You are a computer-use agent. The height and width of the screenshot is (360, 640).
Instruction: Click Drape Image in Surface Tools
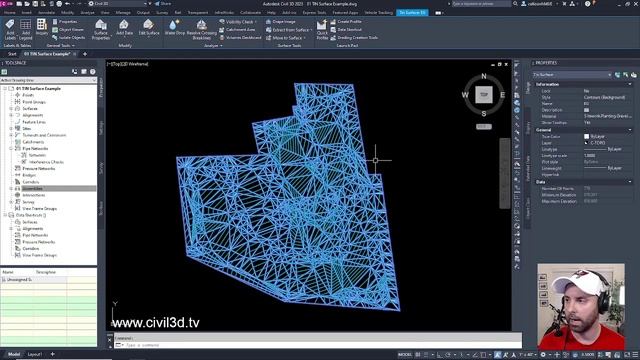[x=280, y=22]
